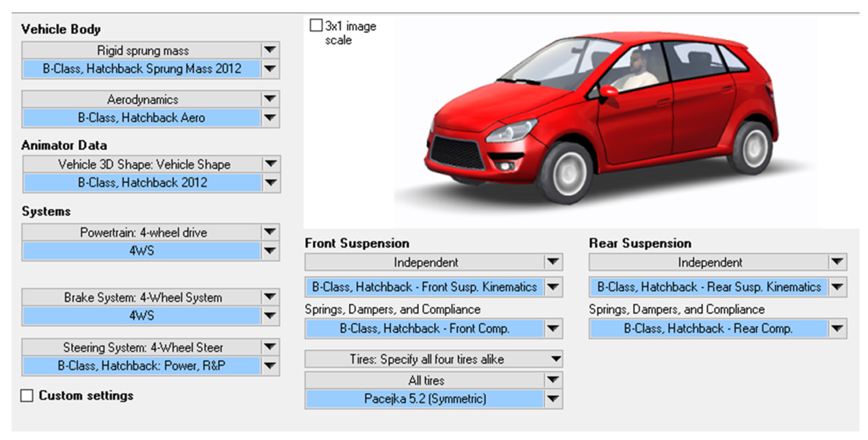Screen dimensions: 868x440
Task: Click the Pacejka 5.2 (Symmetric) tire field
Action: point(425,398)
